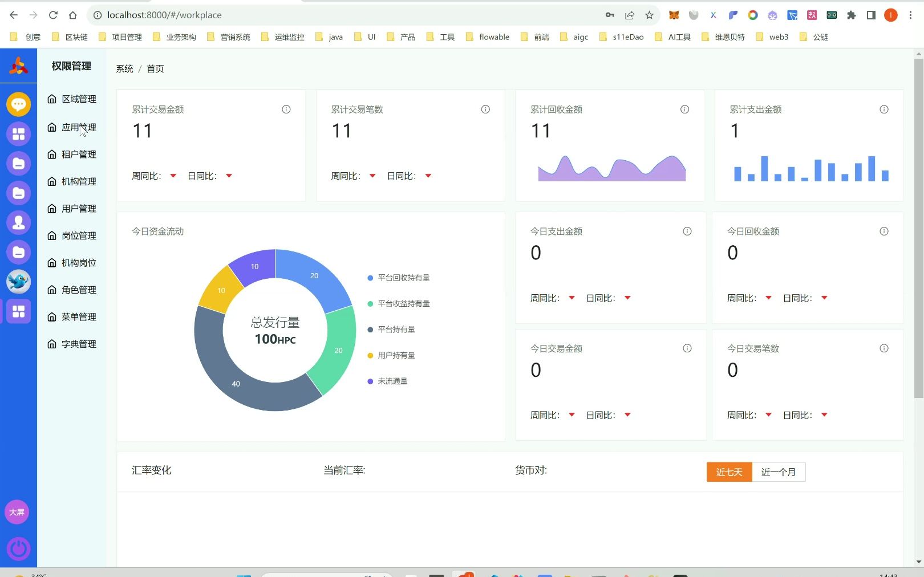Viewport: 924px width, 577px height.
Task: Open 租户管理 menu item
Action: pos(72,155)
